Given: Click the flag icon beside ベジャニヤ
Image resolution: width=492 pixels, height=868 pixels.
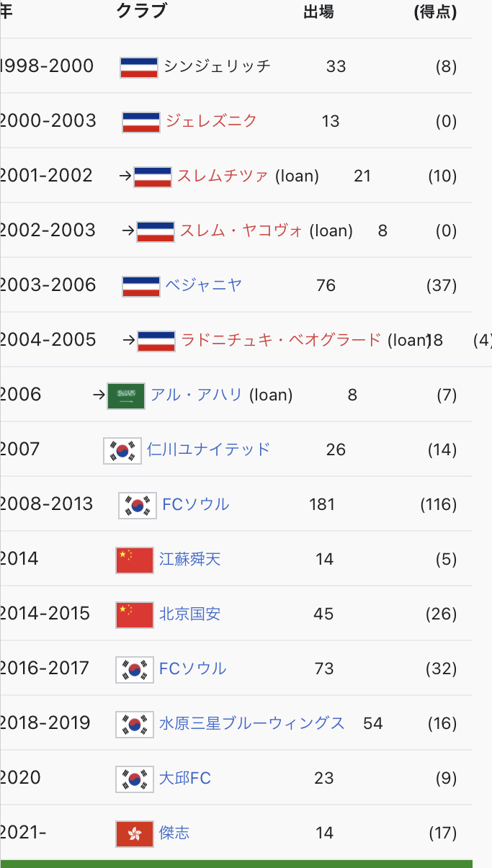Looking at the screenshot, I should [x=141, y=286].
